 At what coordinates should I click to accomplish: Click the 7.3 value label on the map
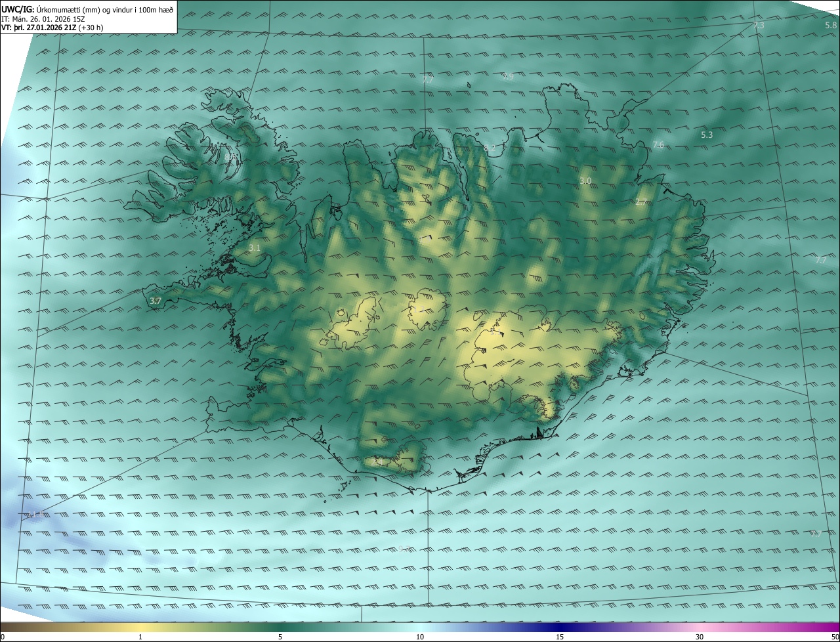pyautogui.click(x=759, y=26)
